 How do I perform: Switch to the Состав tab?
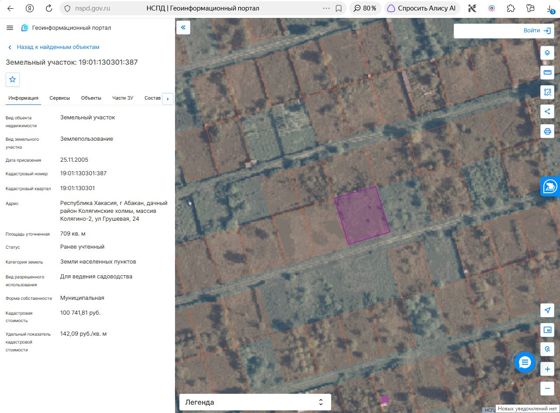(x=152, y=98)
